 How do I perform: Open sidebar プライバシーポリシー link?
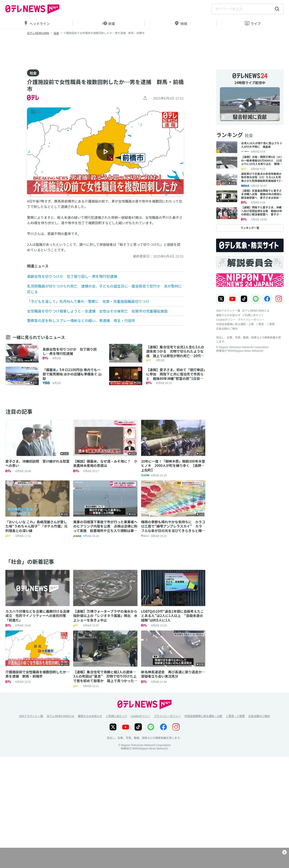[x=251, y=320]
